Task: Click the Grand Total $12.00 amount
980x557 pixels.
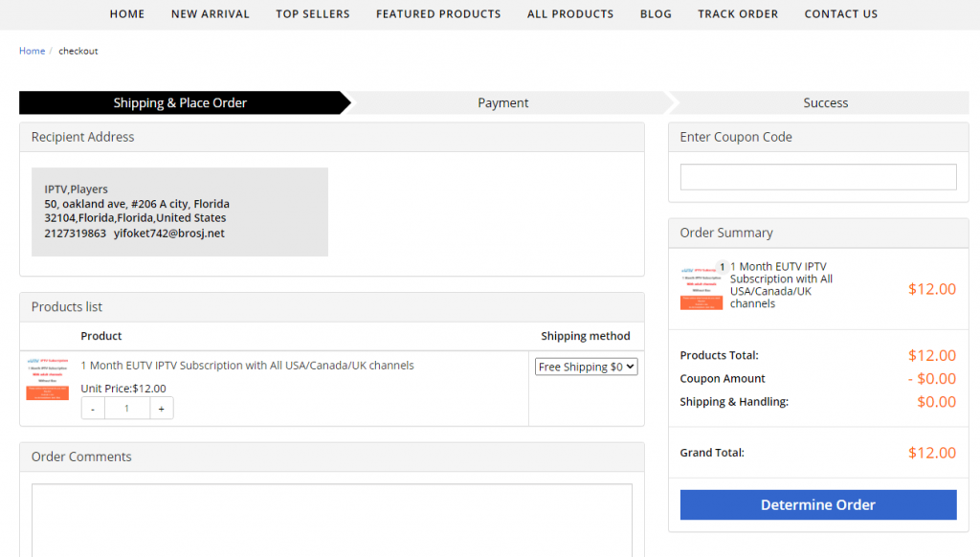Action: [932, 453]
